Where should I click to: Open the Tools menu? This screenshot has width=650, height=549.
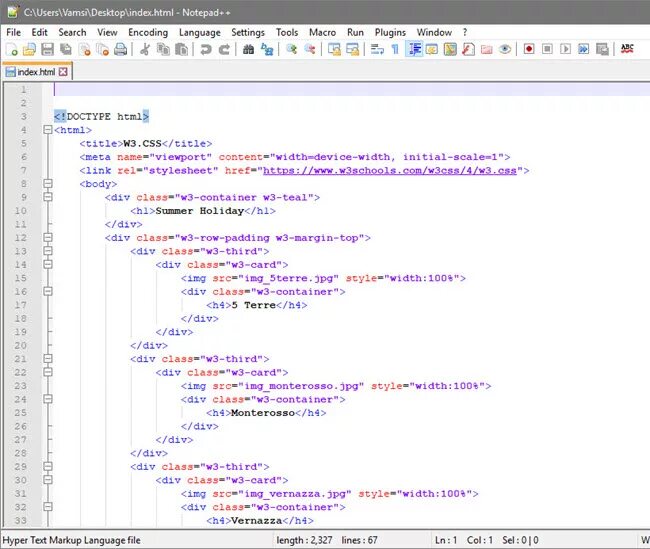(287, 32)
